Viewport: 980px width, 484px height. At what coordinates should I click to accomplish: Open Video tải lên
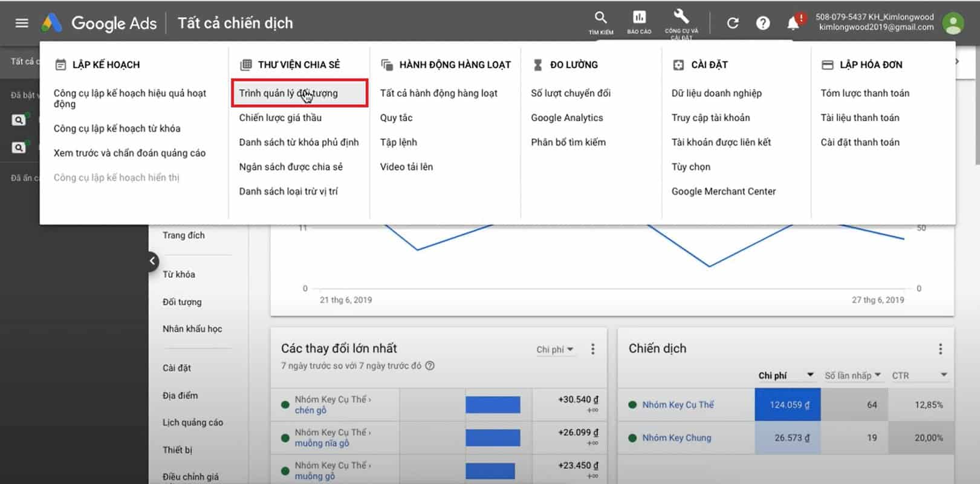point(406,167)
